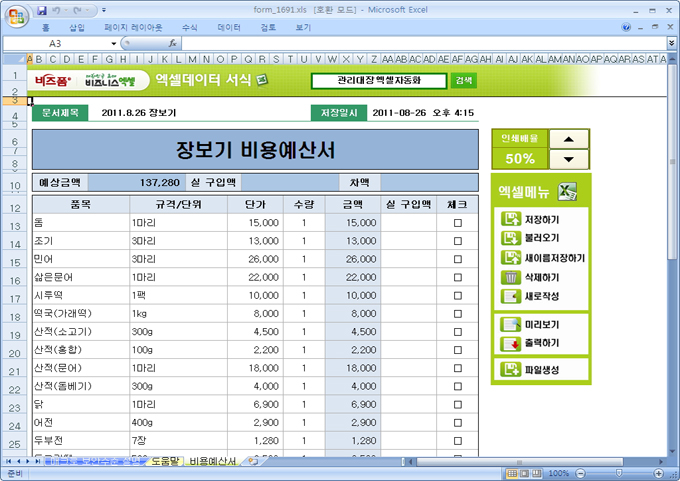Tick the checkbox in the 닭 row
This screenshot has width=680, height=481.
(x=458, y=404)
